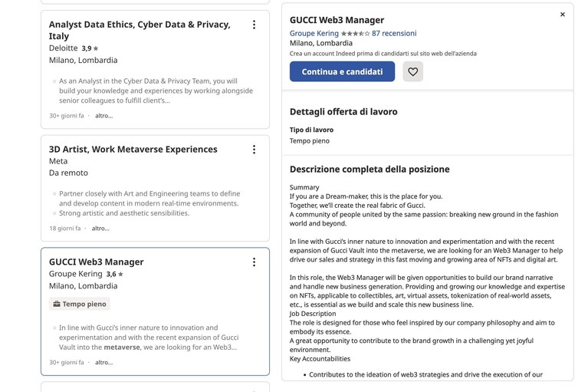Save job with the heart icon
This screenshot has width=588, height=392.
pyautogui.click(x=413, y=71)
